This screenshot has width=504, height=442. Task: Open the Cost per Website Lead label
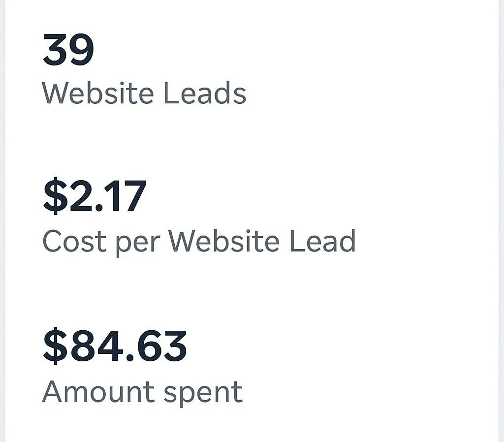[199, 241]
